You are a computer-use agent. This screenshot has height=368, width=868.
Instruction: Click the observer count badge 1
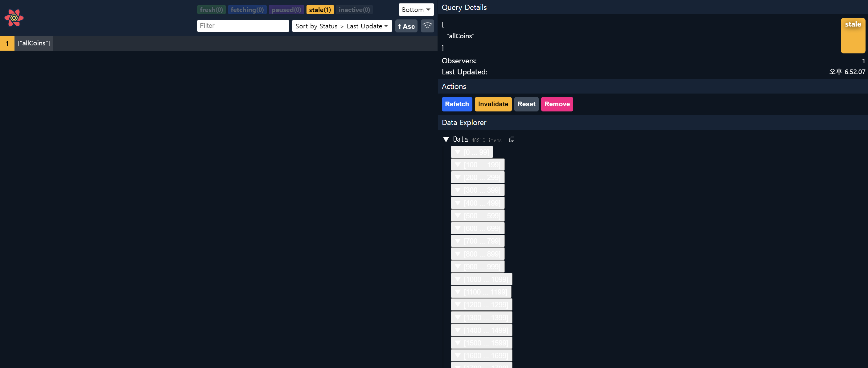(7, 43)
